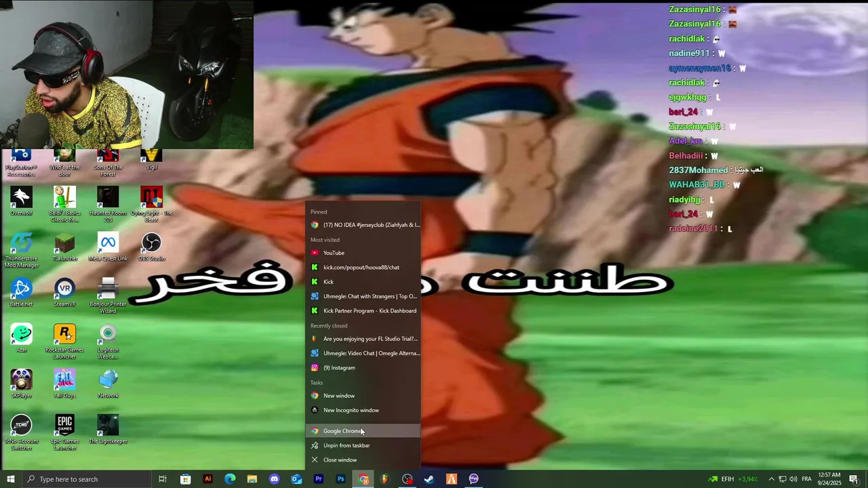Launch OBS Studio from the desktop
This screenshot has width=868, height=488.
pos(151,247)
